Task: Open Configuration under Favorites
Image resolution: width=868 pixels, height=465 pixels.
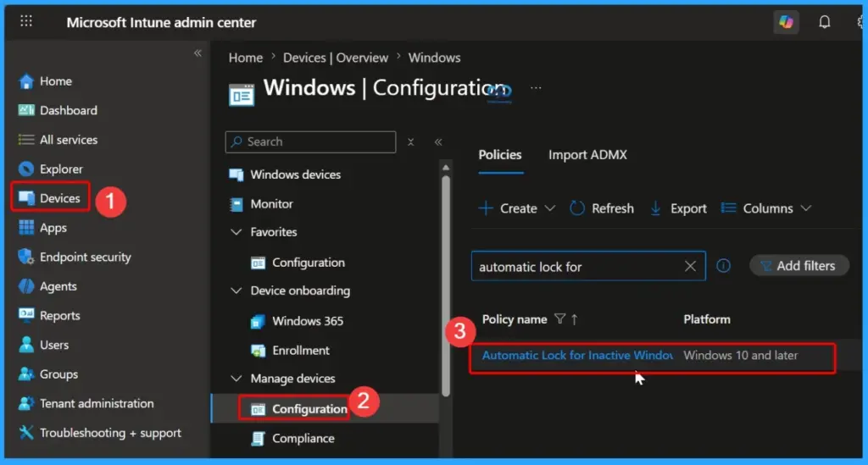Action: (x=309, y=262)
